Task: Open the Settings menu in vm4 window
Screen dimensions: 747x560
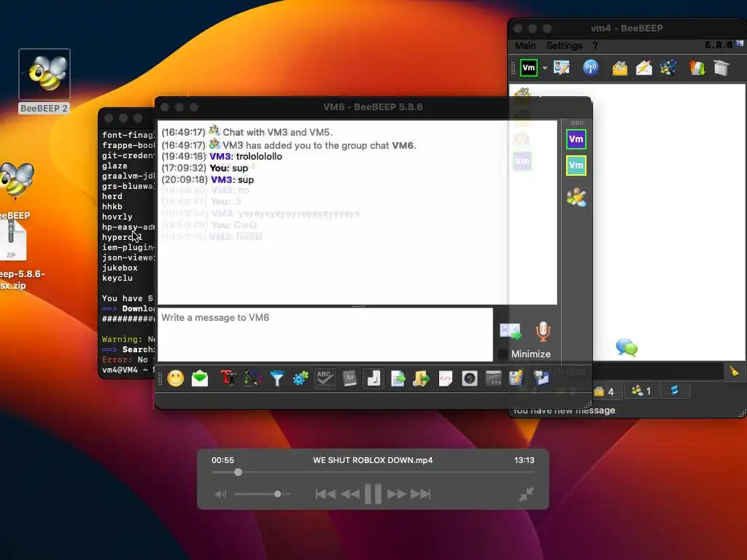Action: (x=564, y=46)
